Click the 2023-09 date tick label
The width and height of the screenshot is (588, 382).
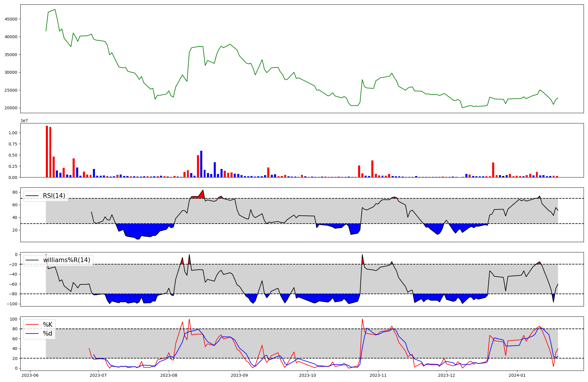pyautogui.click(x=239, y=375)
